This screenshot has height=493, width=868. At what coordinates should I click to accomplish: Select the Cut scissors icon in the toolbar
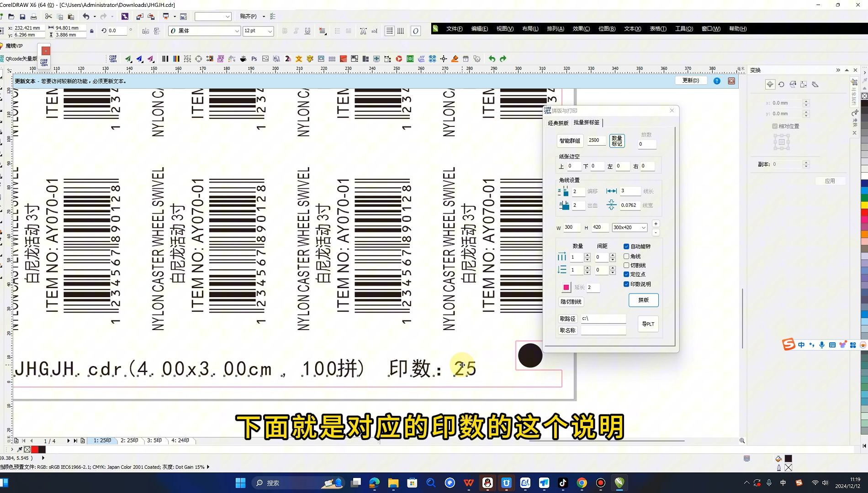(x=48, y=16)
